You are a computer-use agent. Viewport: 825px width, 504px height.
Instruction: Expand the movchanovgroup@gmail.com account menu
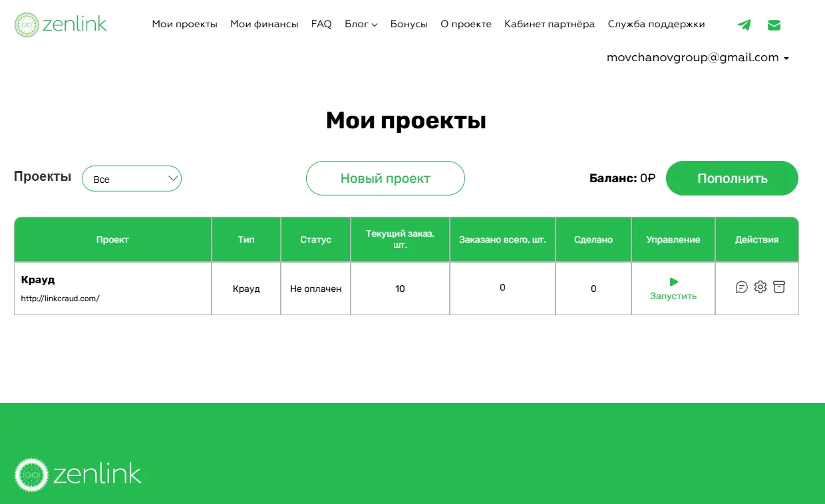pyautogui.click(x=697, y=58)
